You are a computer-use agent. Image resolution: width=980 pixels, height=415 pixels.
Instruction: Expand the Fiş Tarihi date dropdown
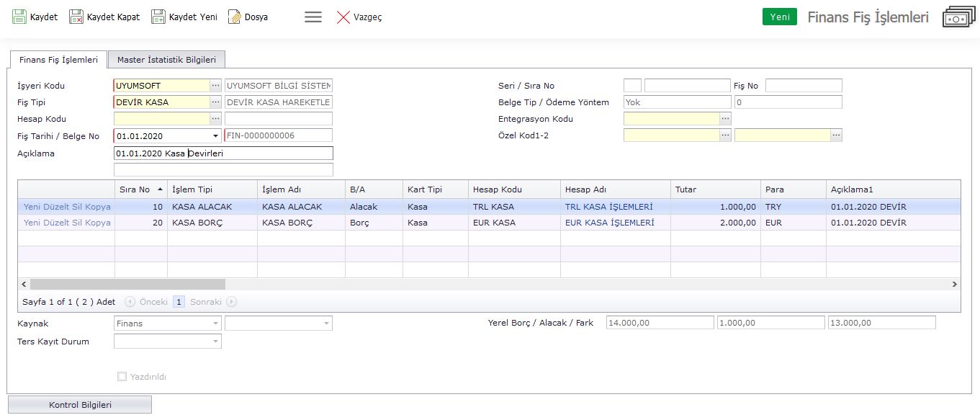pyautogui.click(x=215, y=135)
